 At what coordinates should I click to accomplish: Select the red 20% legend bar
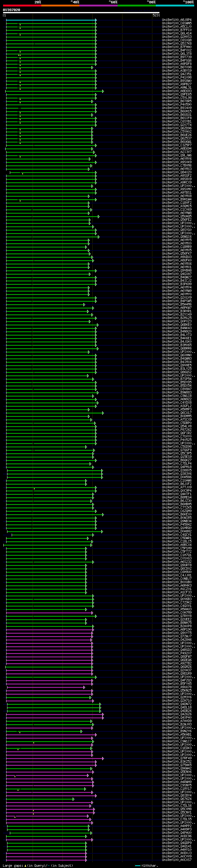[x=22, y=6]
